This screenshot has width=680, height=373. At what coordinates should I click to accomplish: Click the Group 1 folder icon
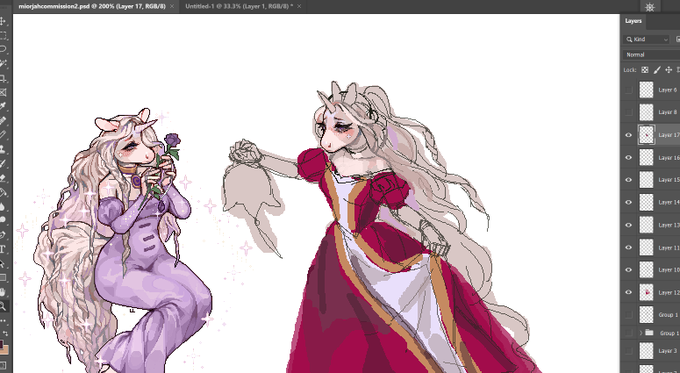coord(649,333)
